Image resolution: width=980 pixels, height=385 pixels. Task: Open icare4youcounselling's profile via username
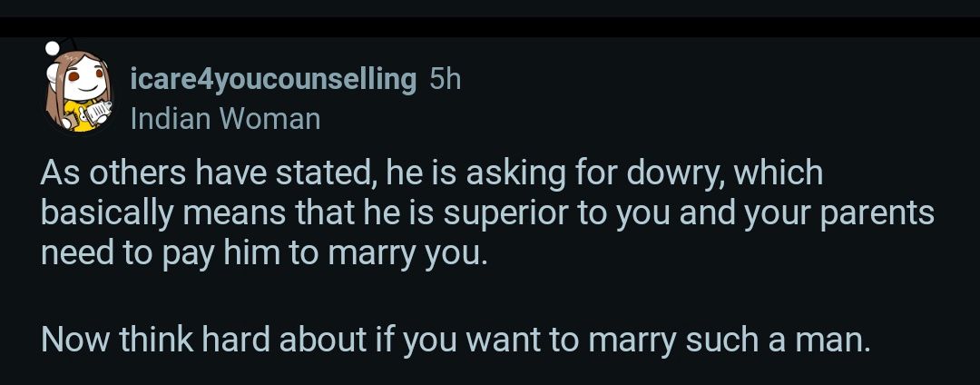pos(273,79)
